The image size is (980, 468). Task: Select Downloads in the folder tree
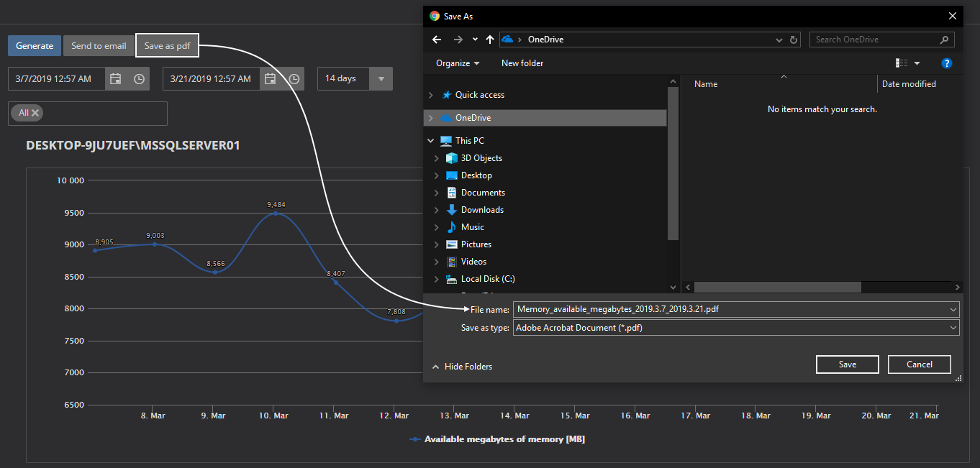[x=481, y=210]
